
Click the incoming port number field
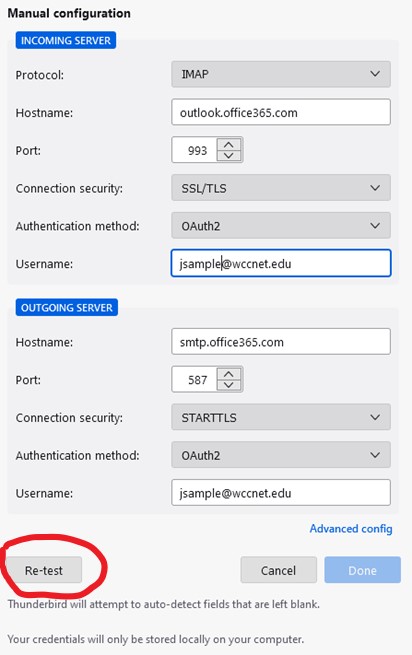(194, 150)
